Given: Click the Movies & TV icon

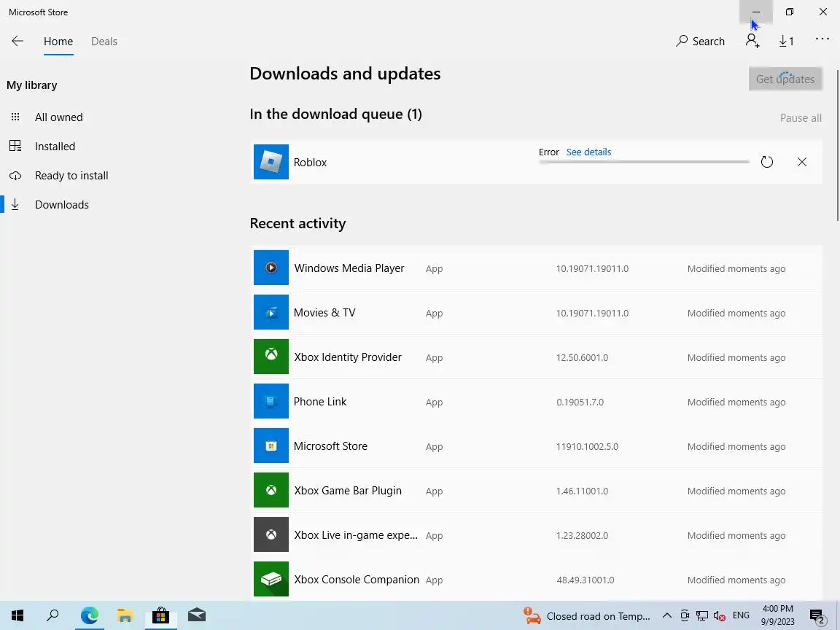Looking at the screenshot, I should 271,312.
